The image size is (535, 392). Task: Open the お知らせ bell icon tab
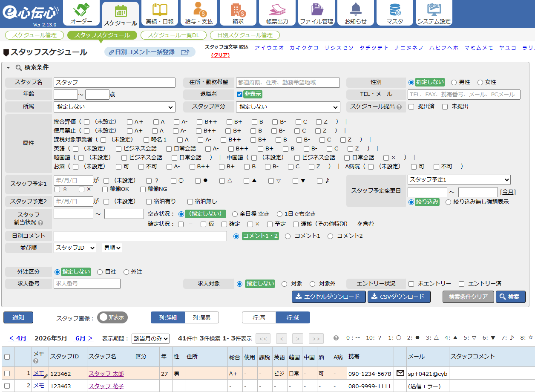click(356, 13)
